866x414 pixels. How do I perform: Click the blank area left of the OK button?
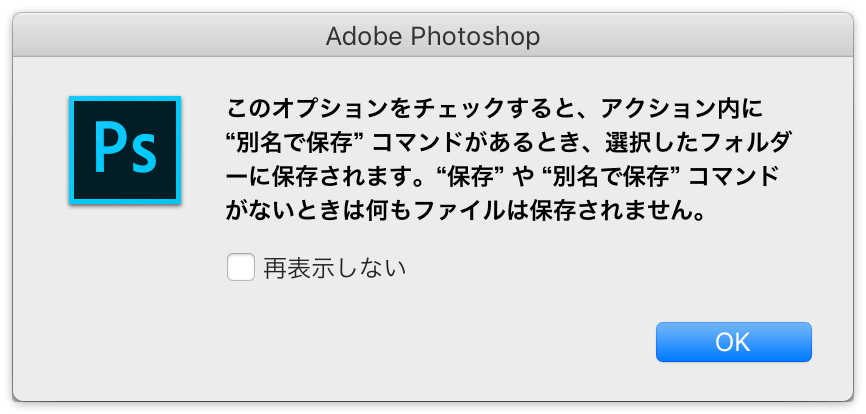tap(442, 342)
